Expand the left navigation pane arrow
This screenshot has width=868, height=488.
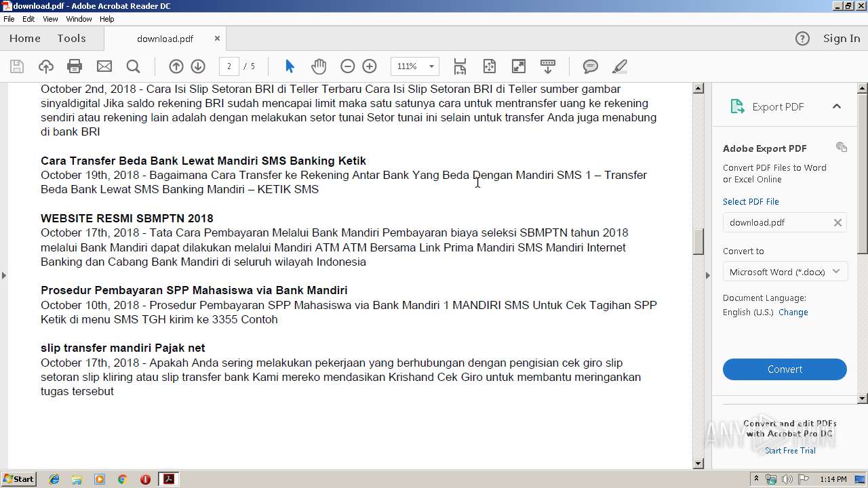4,275
